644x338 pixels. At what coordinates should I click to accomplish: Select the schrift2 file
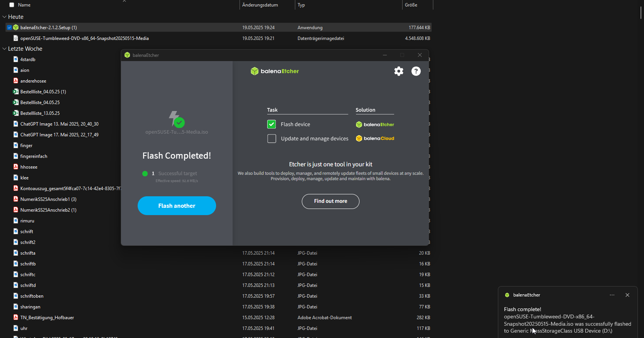point(28,242)
